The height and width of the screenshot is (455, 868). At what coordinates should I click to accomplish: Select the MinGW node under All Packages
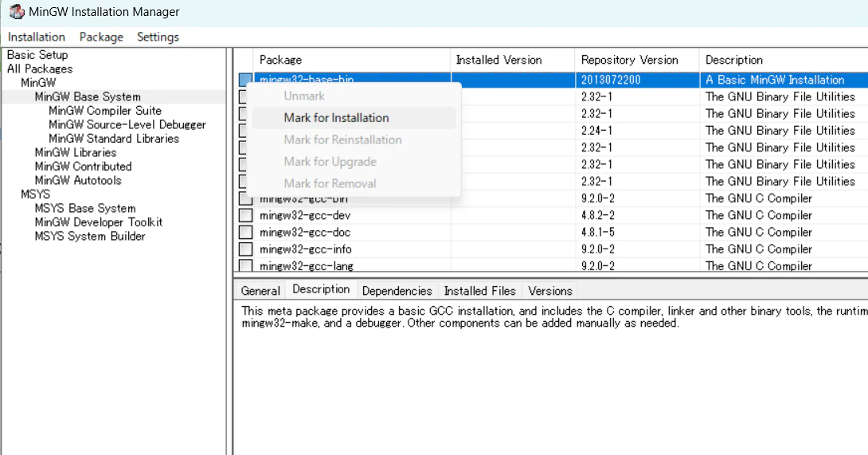click(38, 83)
